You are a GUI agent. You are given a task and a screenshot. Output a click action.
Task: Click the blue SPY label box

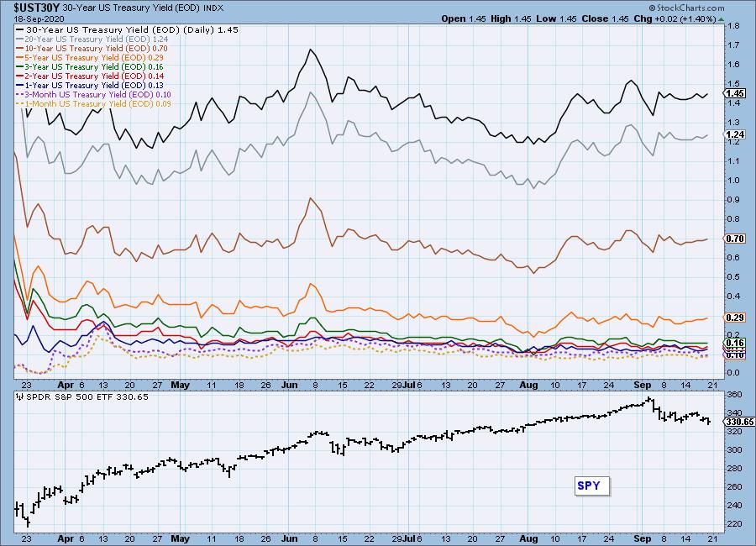point(592,486)
